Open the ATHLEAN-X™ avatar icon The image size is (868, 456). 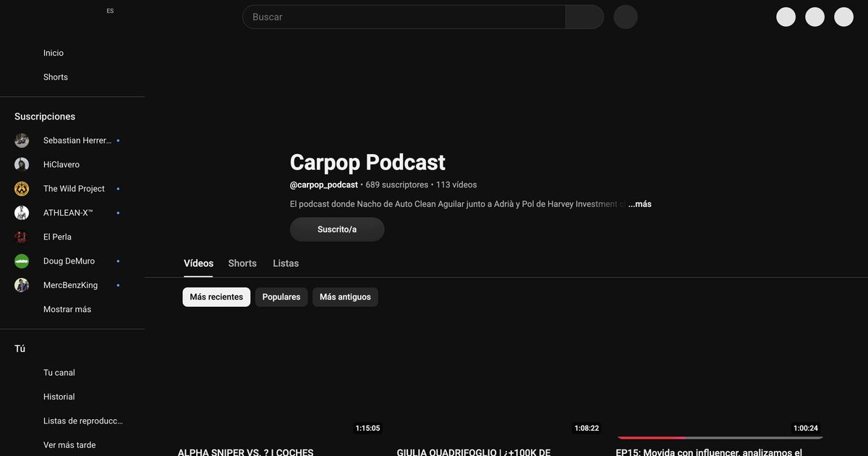coord(22,213)
